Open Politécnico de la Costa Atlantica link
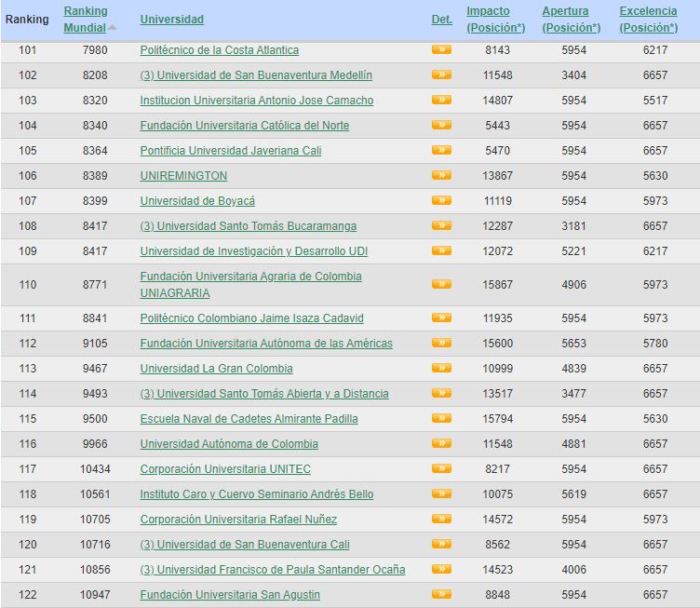Screen dimensions: 700x608 [x=219, y=50]
